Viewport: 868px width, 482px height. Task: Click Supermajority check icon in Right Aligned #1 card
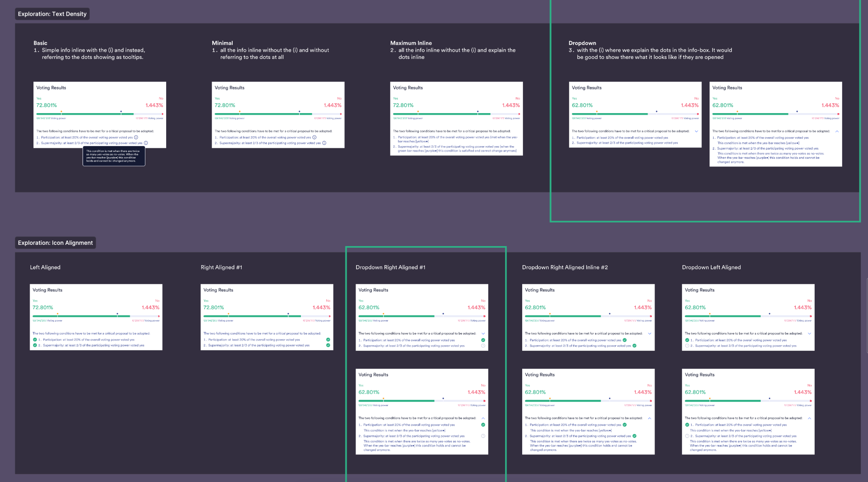coord(328,345)
